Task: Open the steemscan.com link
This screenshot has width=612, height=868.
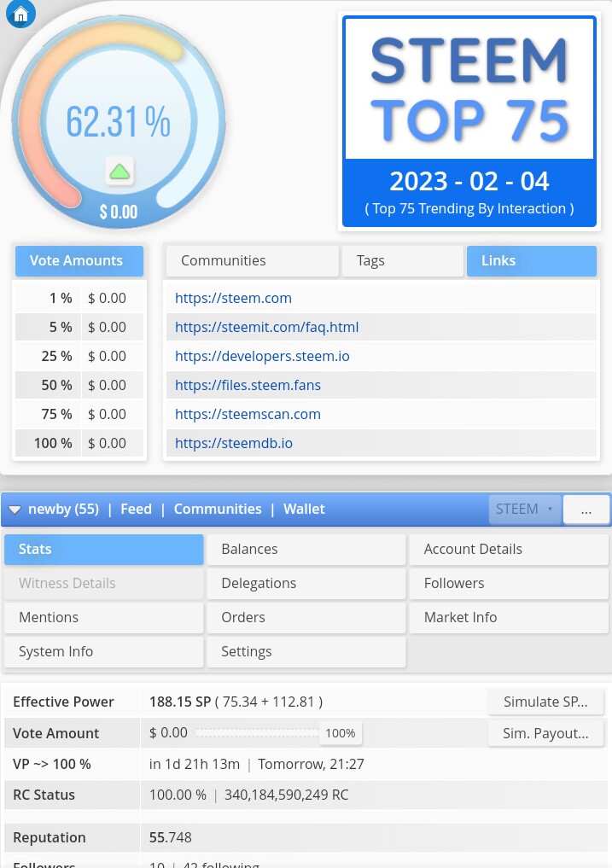Action: 248,414
